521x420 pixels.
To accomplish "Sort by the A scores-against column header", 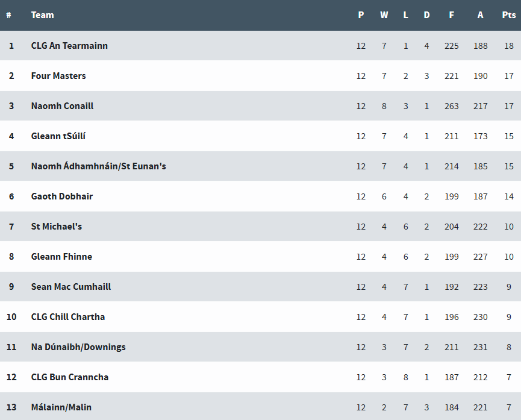I will pos(480,15).
